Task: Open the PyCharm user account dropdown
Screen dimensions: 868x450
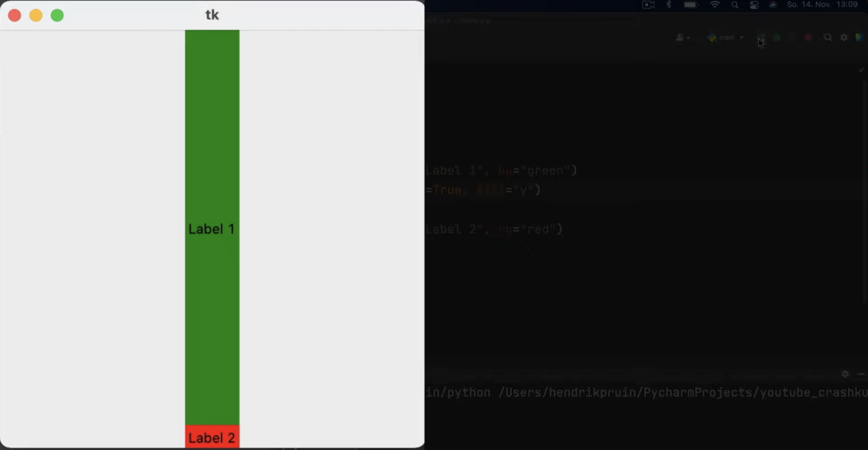Action: (683, 37)
